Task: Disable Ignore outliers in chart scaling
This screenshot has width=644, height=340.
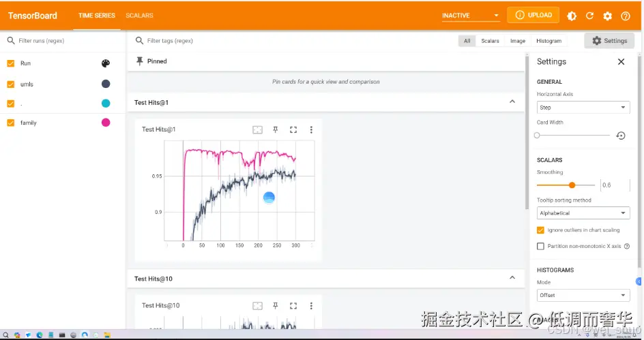Action: tap(540, 230)
